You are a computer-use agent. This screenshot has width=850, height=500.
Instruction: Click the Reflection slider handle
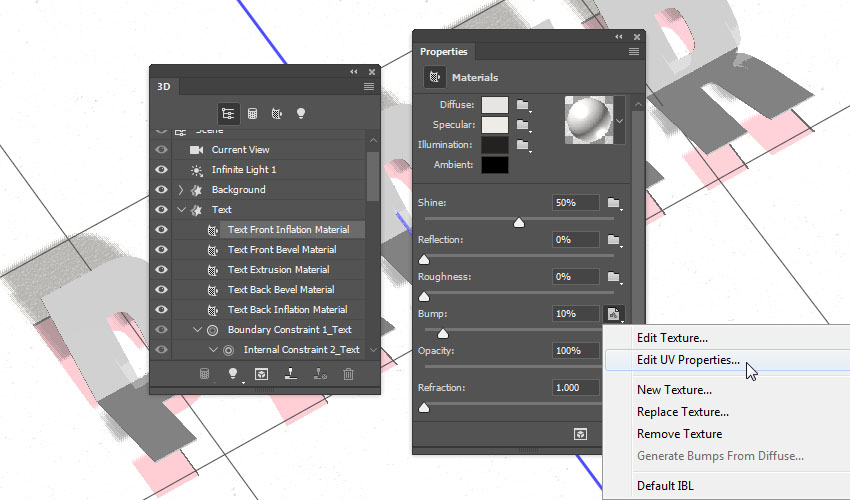coord(424,259)
